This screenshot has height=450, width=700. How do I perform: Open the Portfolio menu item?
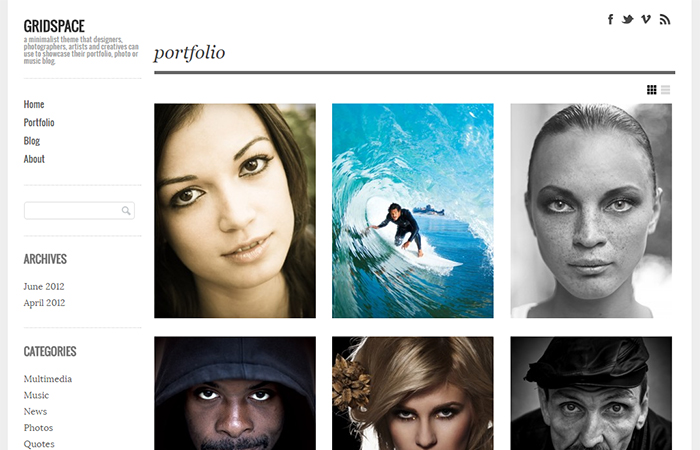tap(39, 122)
